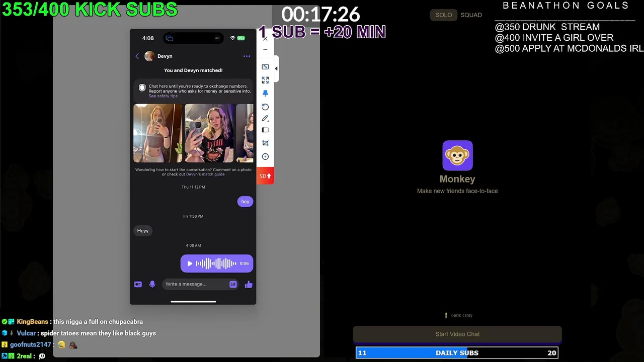Minimize the phone mirroring toolbar
The height and width of the screenshot is (362, 644).
pos(265,49)
